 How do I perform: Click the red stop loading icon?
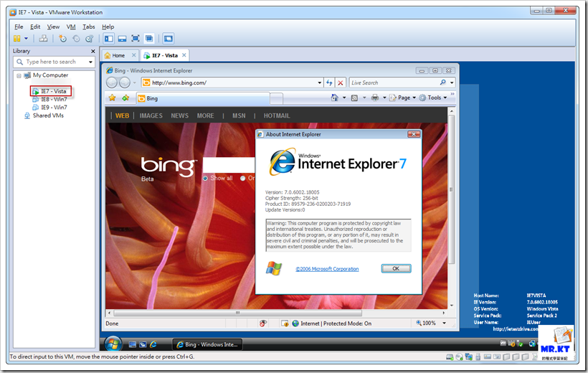click(341, 83)
